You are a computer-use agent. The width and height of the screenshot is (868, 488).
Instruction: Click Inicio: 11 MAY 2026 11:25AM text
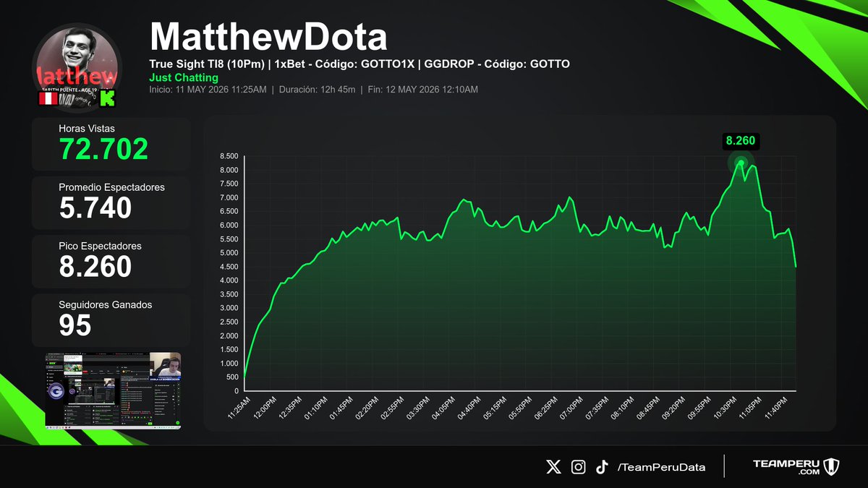208,90
